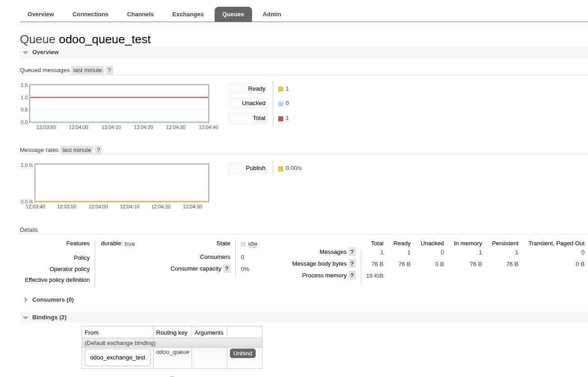Click the Persistent column header
This screenshot has width=588, height=377.
pyautogui.click(x=505, y=244)
